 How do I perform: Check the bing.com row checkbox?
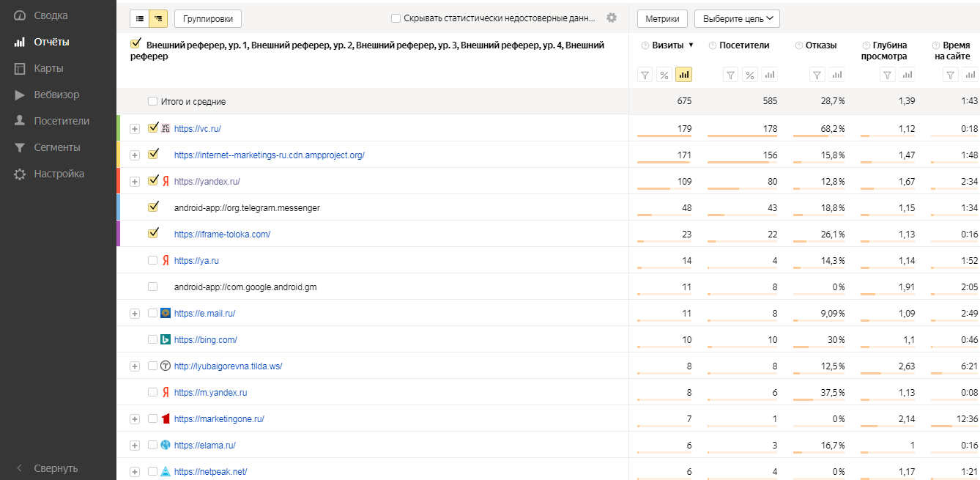(152, 339)
